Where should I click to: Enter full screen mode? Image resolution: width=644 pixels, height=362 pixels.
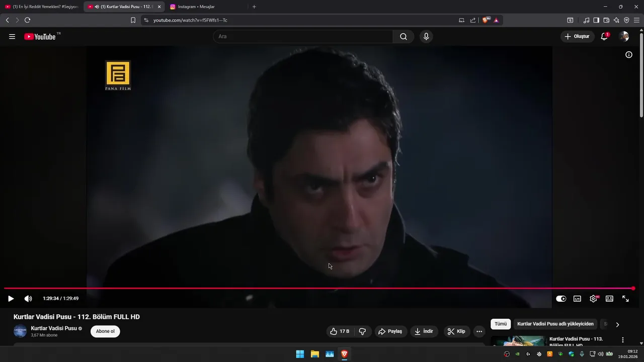click(625, 299)
